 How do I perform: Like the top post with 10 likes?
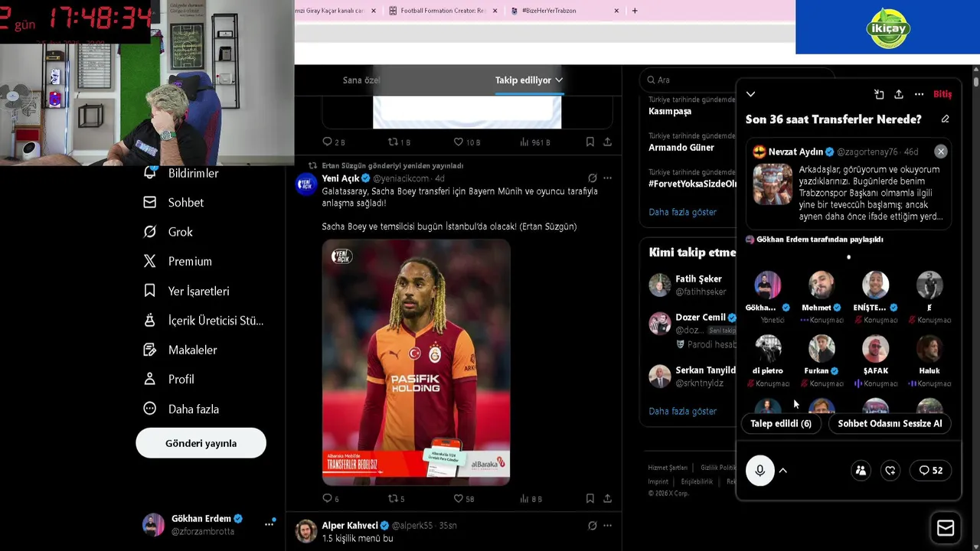click(x=467, y=142)
